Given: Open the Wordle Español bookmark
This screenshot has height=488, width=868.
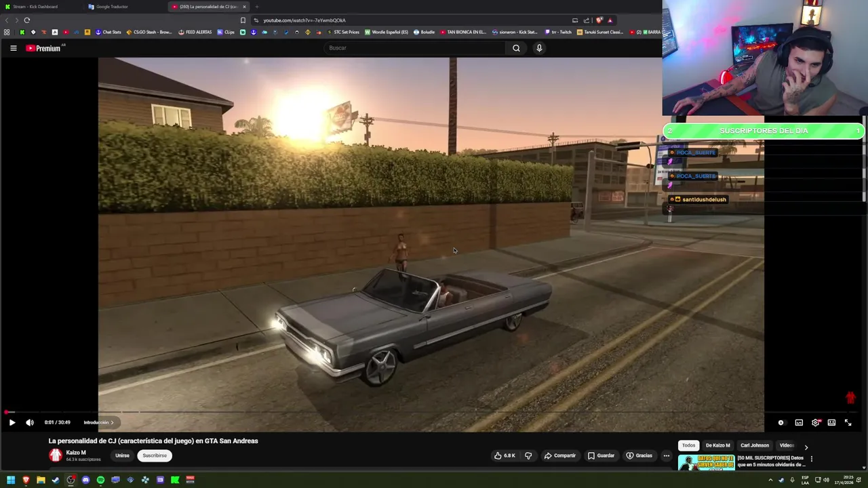Looking at the screenshot, I should click(x=387, y=32).
